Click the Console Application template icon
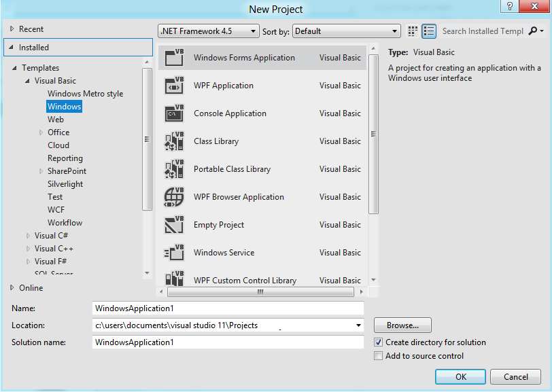The width and height of the screenshot is (552, 392). (x=174, y=113)
